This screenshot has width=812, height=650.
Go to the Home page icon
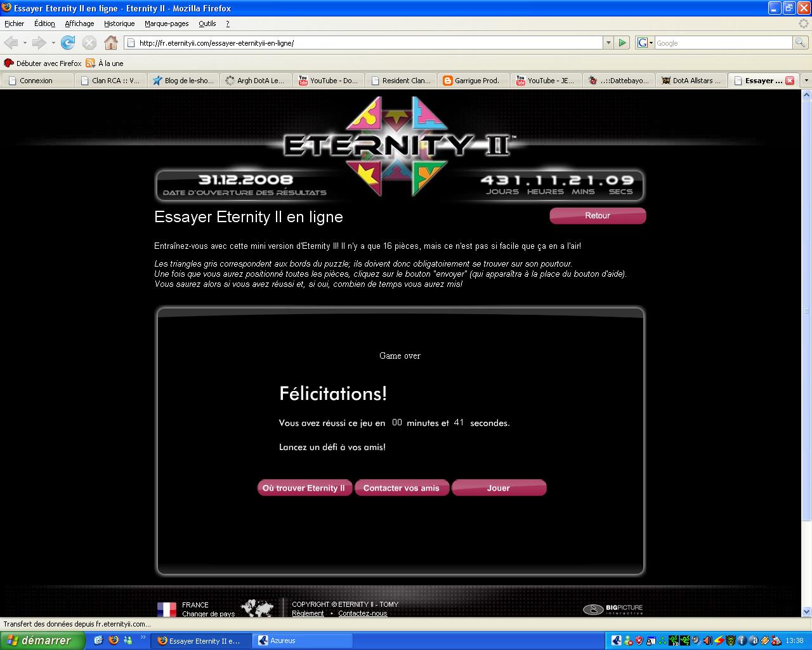pyautogui.click(x=111, y=43)
